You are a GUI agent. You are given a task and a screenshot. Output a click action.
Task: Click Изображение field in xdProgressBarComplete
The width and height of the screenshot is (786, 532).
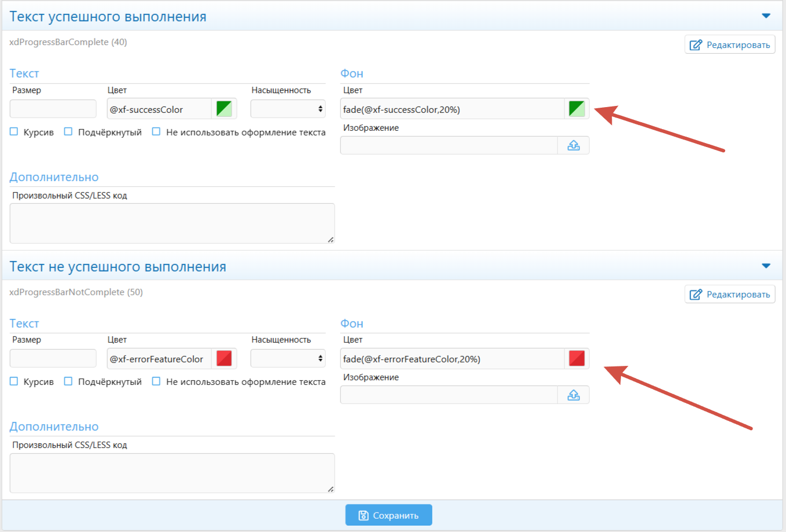coord(449,145)
